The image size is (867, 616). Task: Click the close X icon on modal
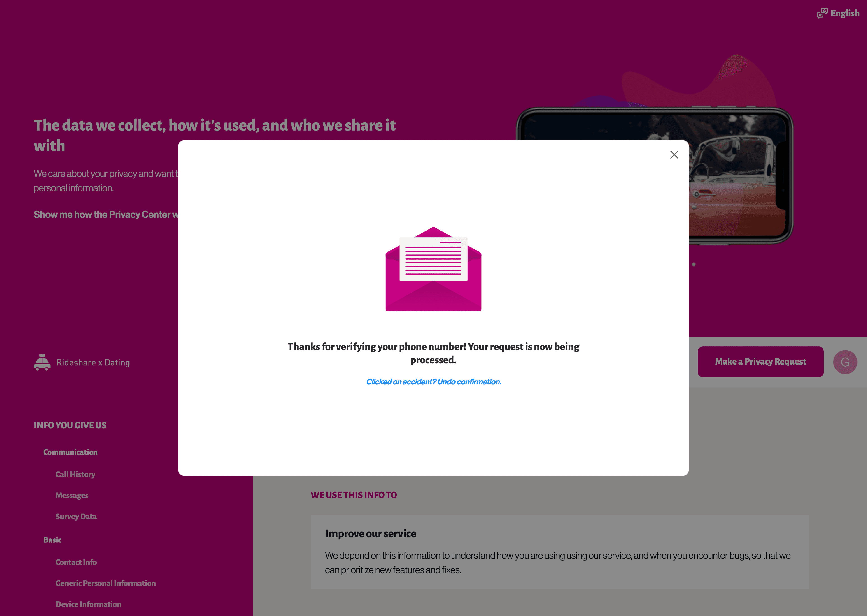point(674,155)
